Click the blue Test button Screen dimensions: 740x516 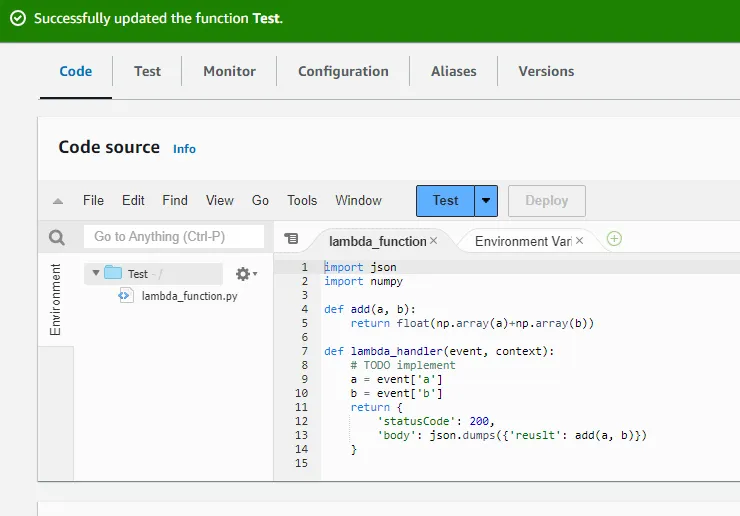coord(445,200)
